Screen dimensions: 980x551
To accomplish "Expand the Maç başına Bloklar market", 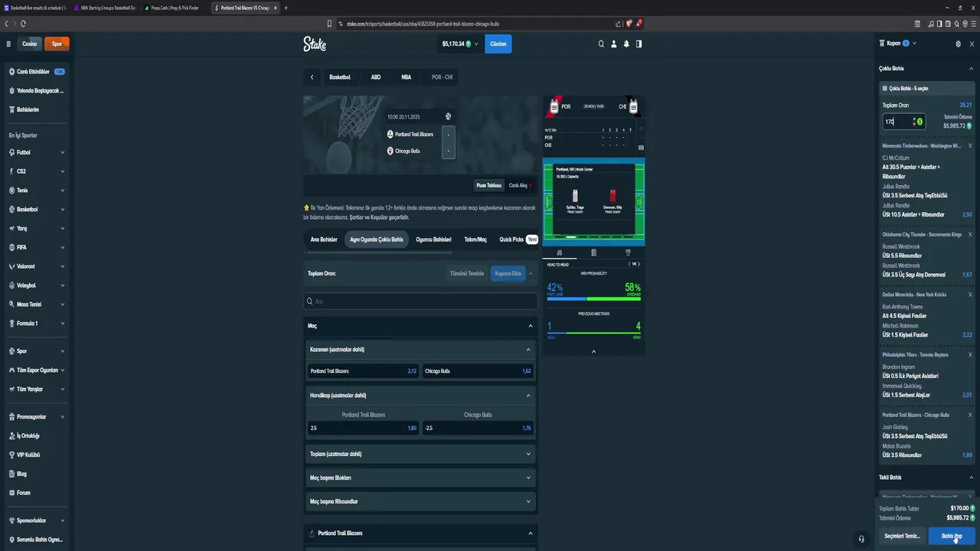I will (420, 478).
